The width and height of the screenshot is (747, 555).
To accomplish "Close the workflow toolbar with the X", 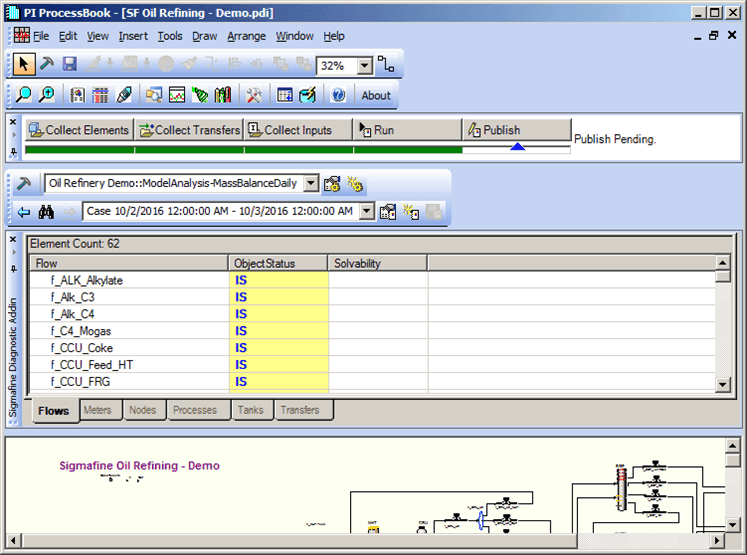I will click(x=13, y=122).
